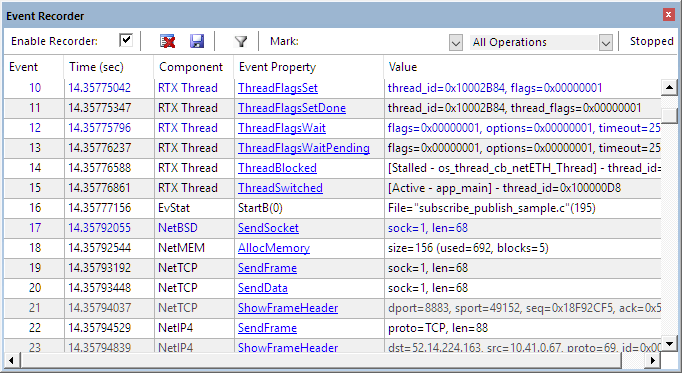
Task: Open the ThreadFlagsWait link
Action: (282, 128)
